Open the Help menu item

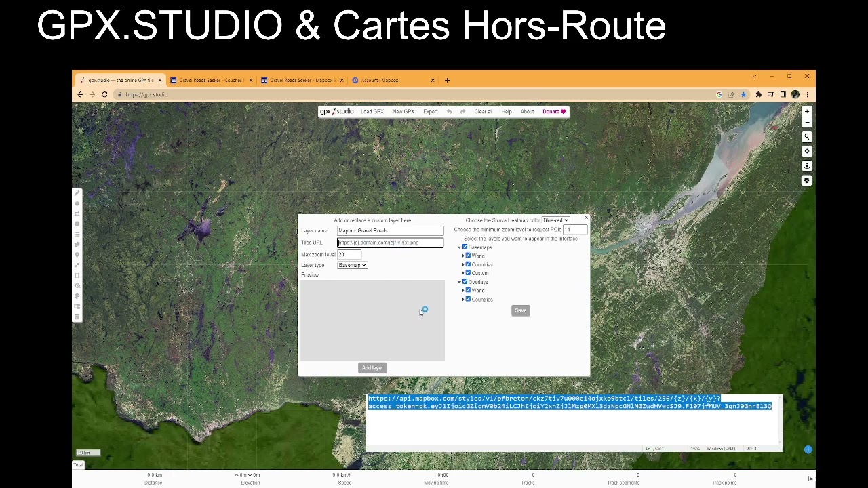click(507, 112)
